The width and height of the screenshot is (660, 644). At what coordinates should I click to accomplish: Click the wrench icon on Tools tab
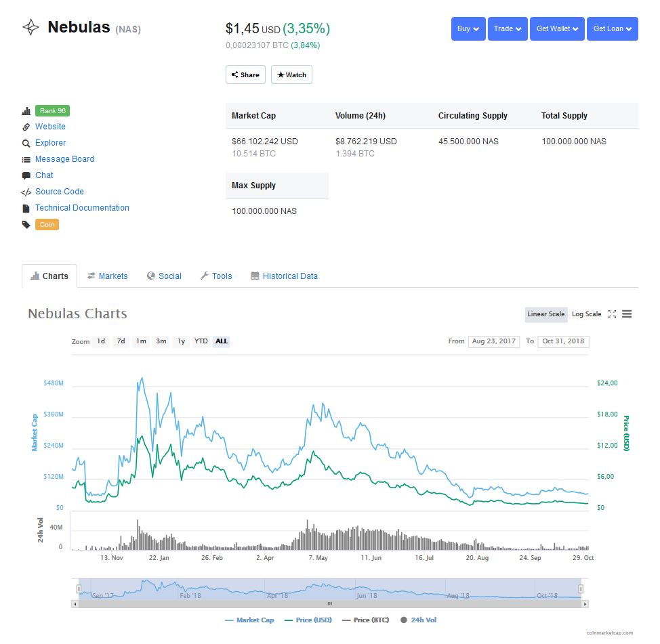[204, 276]
